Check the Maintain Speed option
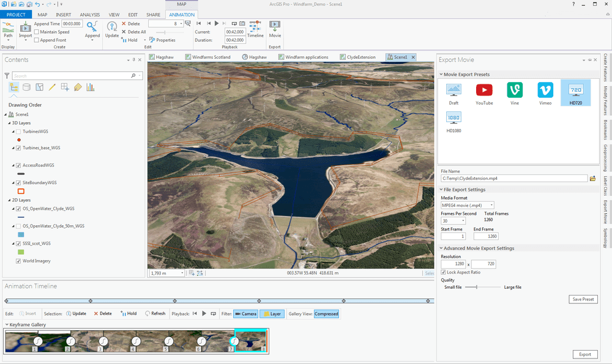612x364 pixels. 37,32
